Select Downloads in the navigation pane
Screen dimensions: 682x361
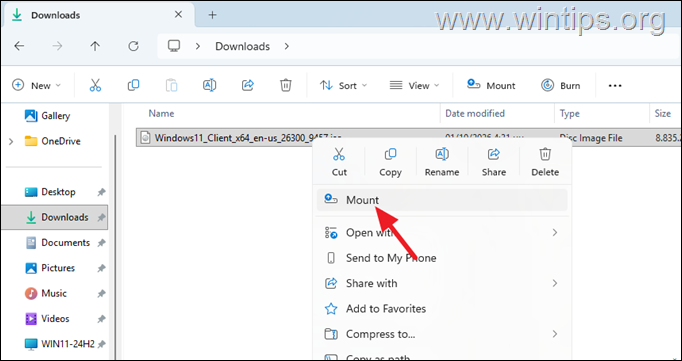(x=54, y=217)
